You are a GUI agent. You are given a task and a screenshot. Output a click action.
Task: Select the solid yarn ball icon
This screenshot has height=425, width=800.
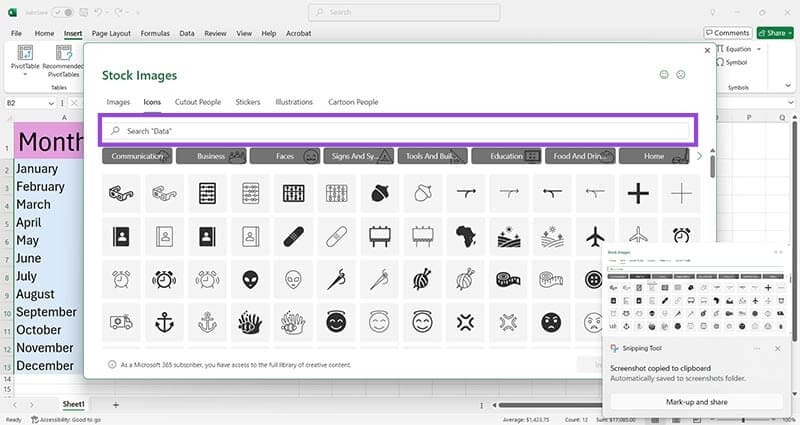pos(422,280)
